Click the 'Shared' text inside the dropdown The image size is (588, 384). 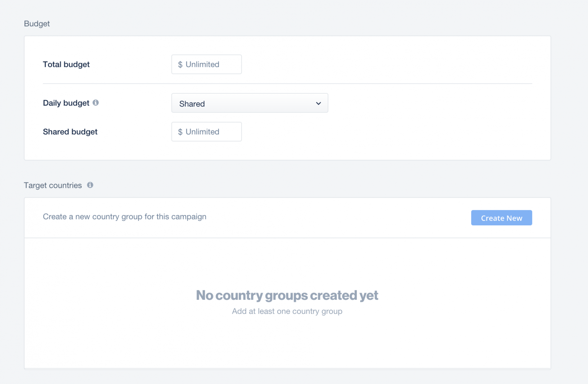coord(192,104)
